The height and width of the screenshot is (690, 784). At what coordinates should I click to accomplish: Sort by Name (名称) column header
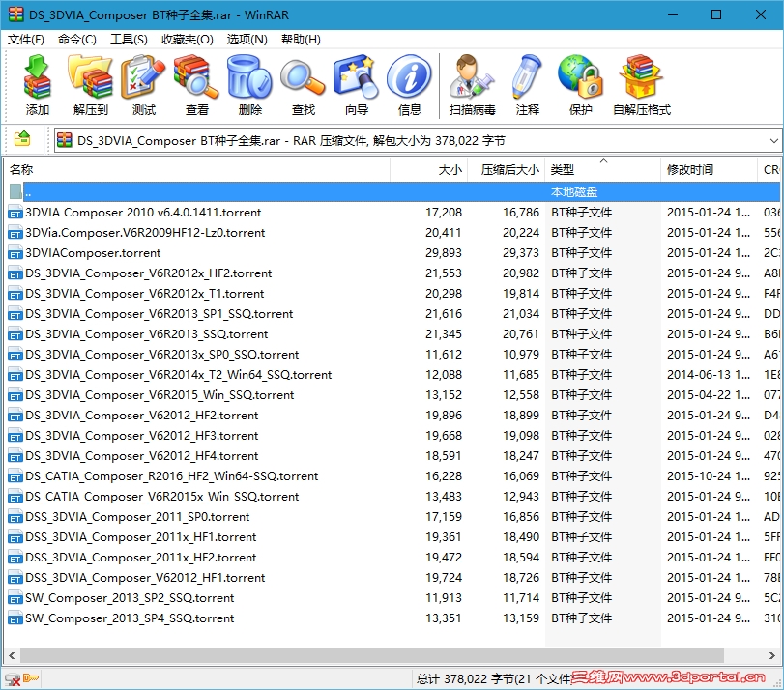coord(197,170)
